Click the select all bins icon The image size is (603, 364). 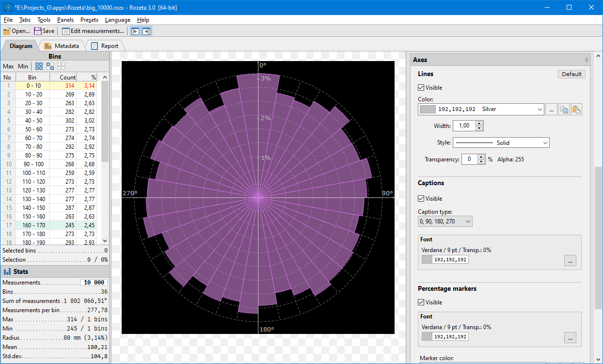coord(39,66)
